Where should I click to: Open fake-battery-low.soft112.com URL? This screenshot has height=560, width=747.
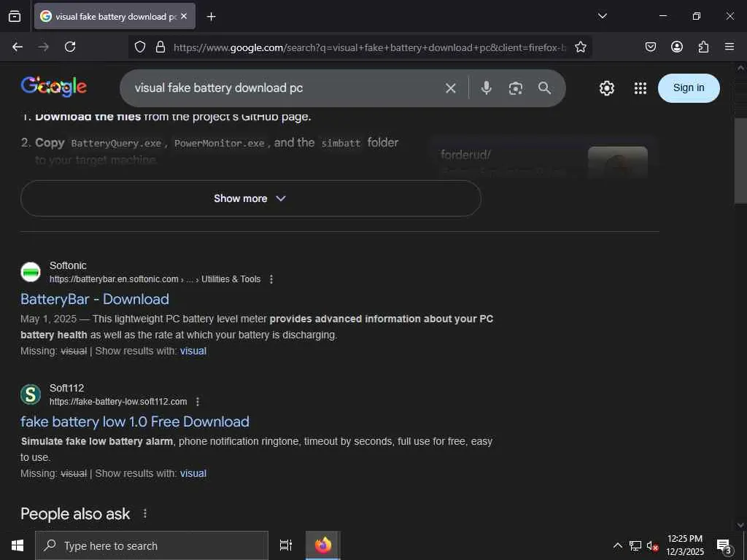pos(118,402)
